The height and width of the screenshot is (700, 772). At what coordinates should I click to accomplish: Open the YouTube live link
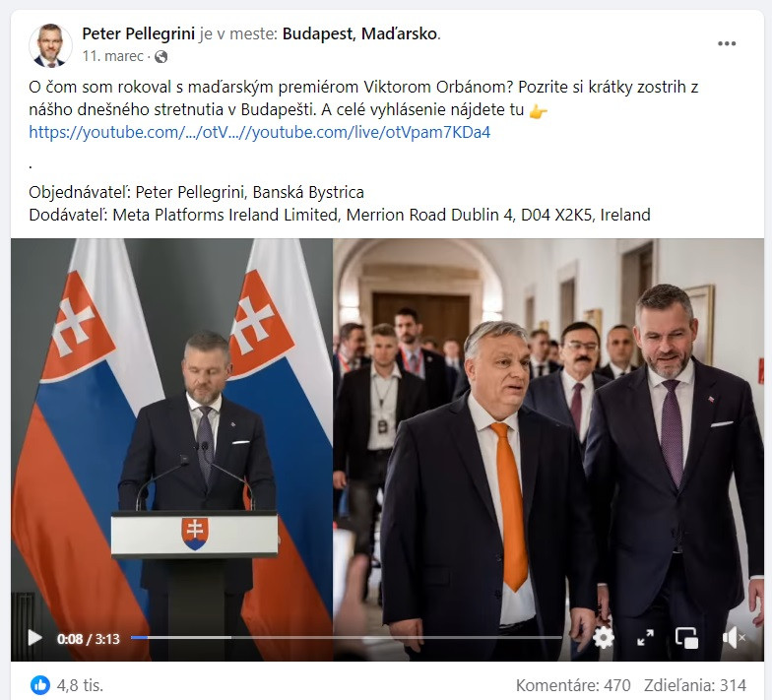pos(260,132)
